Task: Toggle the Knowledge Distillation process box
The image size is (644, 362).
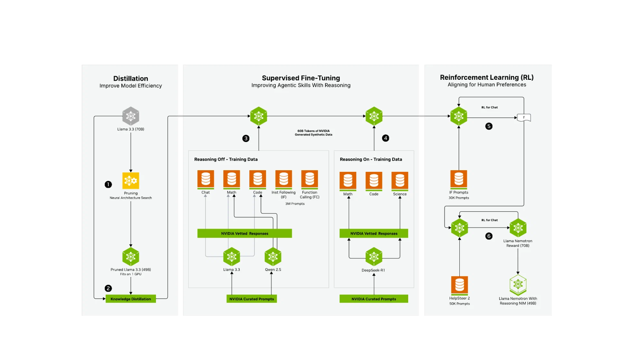Action: [x=130, y=299]
